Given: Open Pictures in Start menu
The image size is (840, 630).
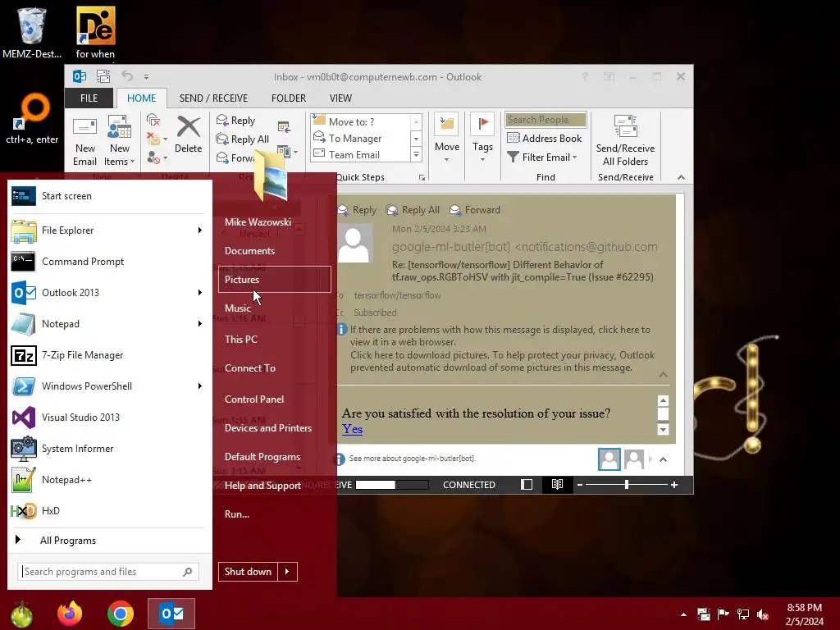Looking at the screenshot, I should [274, 280].
